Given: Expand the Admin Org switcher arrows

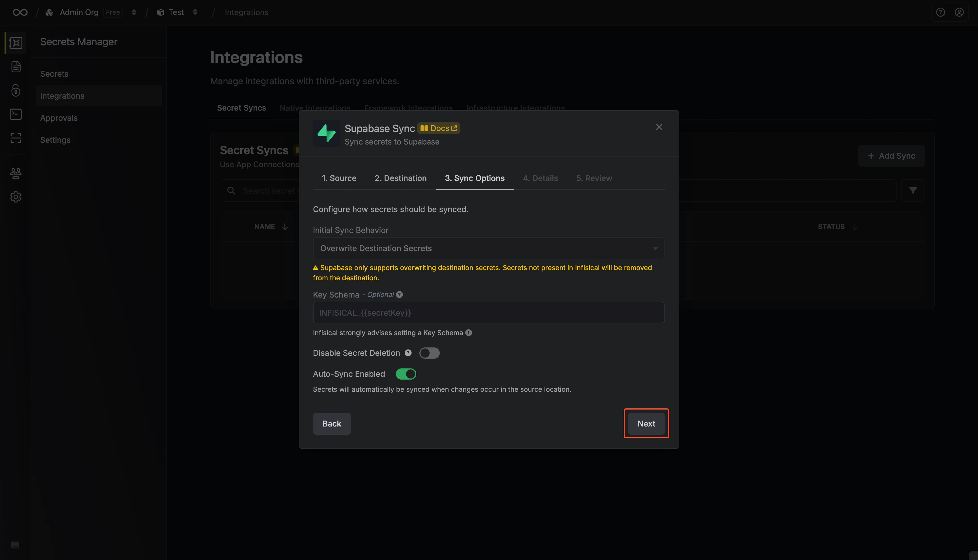Looking at the screenshot, I should click(x=134, y=12).
